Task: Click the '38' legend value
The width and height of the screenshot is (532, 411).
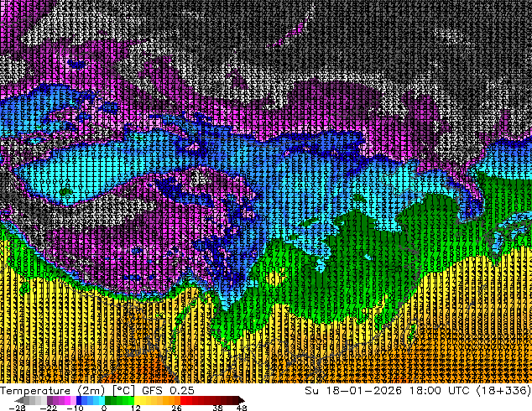Action: 218,408
